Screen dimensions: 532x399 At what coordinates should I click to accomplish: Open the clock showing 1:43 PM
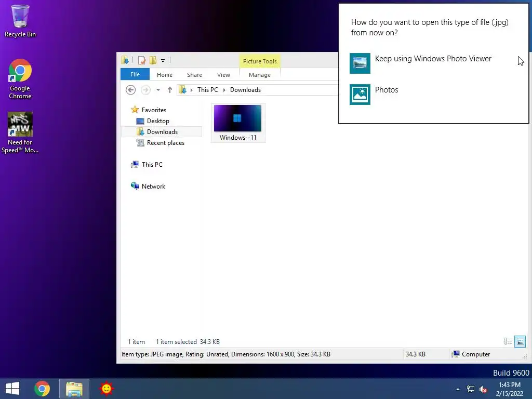point(509,389)
